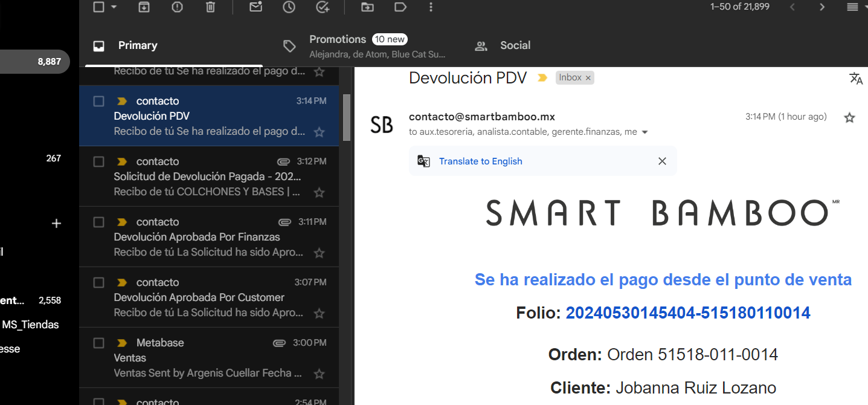The height and width of the screenshot is (405, 868).
Task: Remove Inbox label from message
Action: 588,78
